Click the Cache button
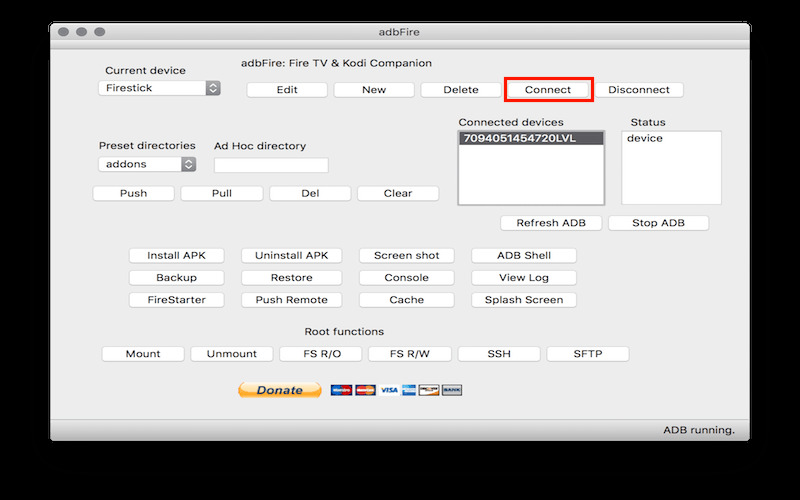The image size is (800, 500). click(x=407, y=300)
